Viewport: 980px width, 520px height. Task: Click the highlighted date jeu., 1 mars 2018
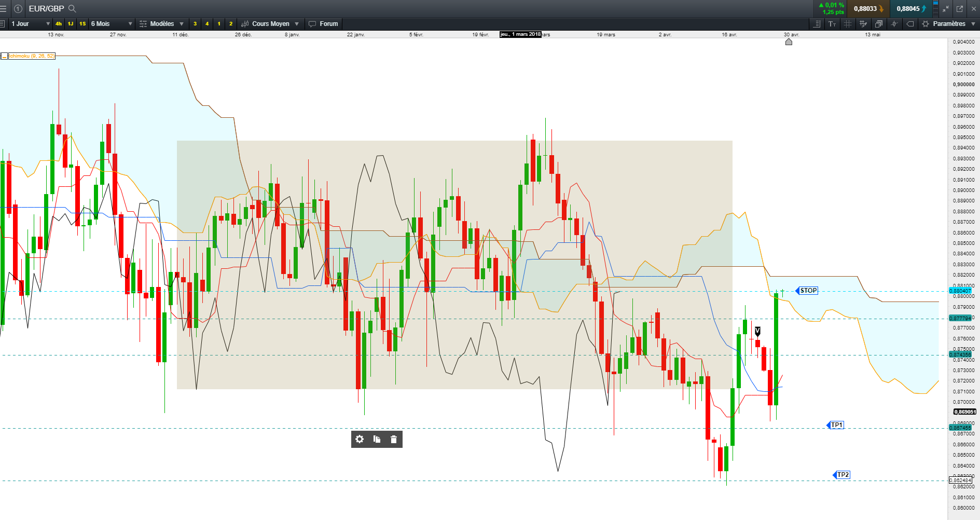pyautogui.click(x=520, y=34)
